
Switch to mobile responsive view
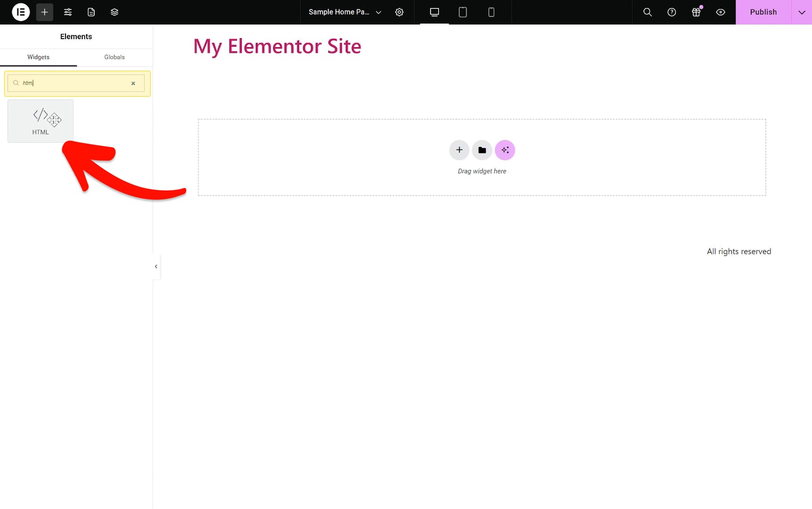(x=491, y=12)
